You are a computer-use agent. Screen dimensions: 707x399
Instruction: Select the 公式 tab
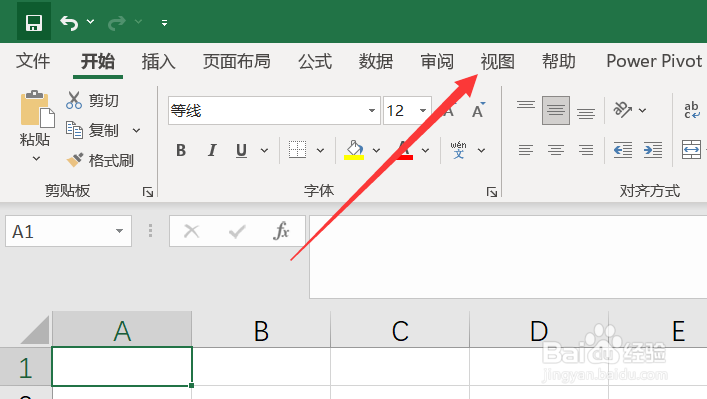tap(315, 61)
